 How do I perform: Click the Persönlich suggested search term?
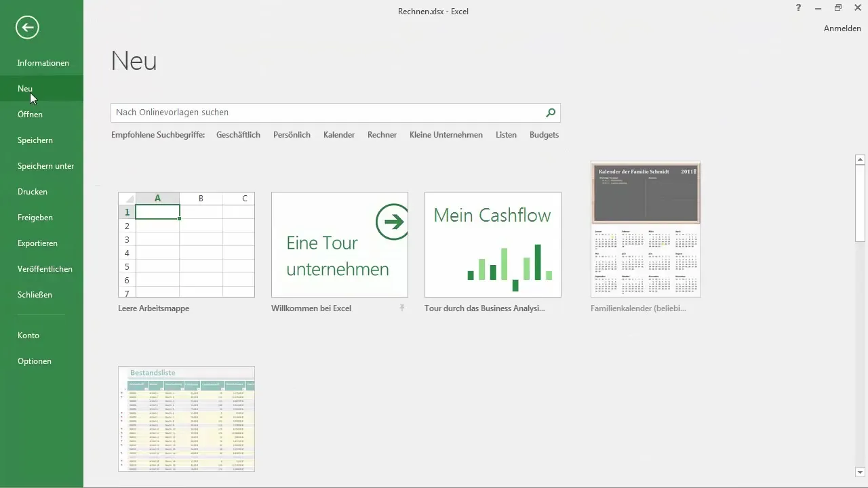pos(292,135)
